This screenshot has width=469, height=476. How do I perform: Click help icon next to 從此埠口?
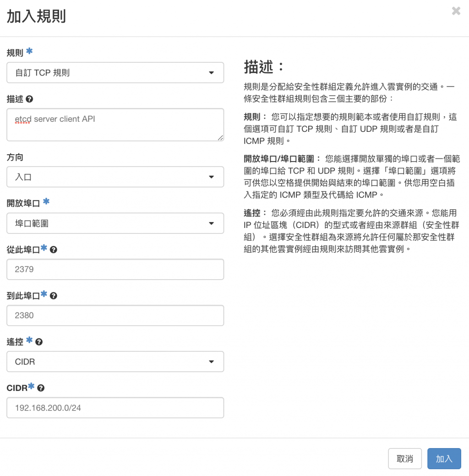click(54, 249)
